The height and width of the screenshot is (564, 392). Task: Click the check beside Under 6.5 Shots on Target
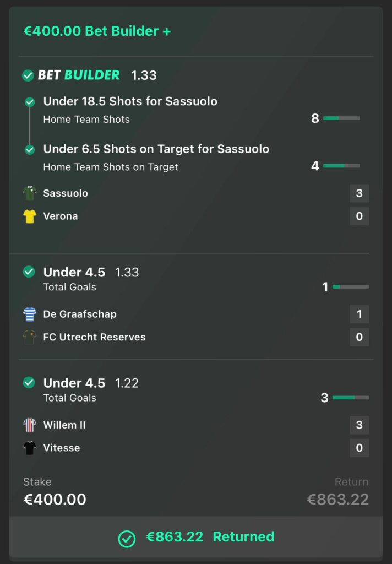30,149
